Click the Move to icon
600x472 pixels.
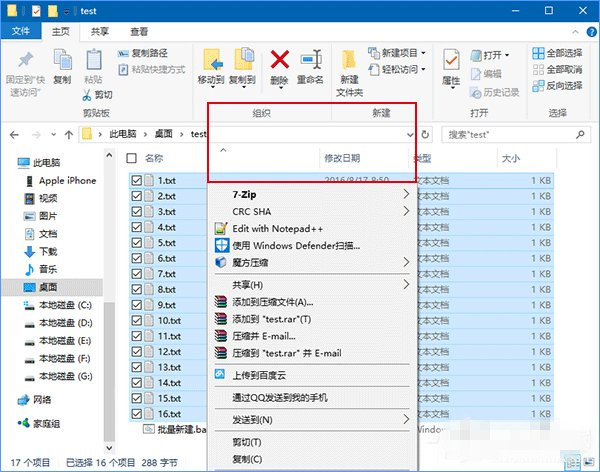click(x=211, y=63)
